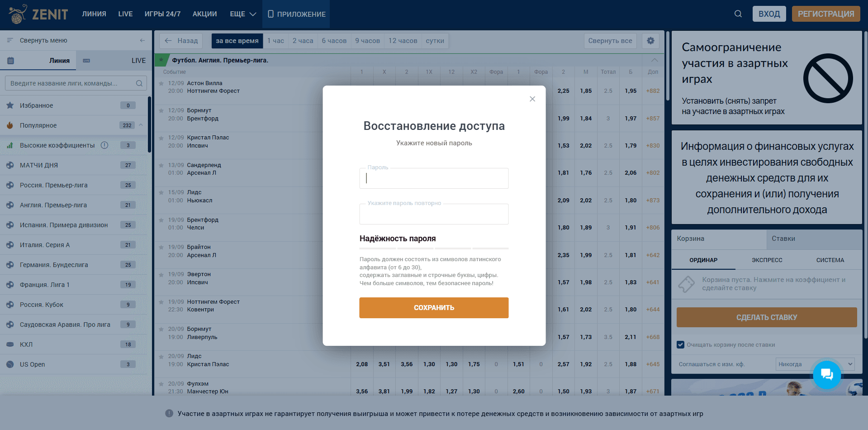Screen dimensions: 868x430
Task: Open the Никогда coefficient change dropdown
Action: 815,364
